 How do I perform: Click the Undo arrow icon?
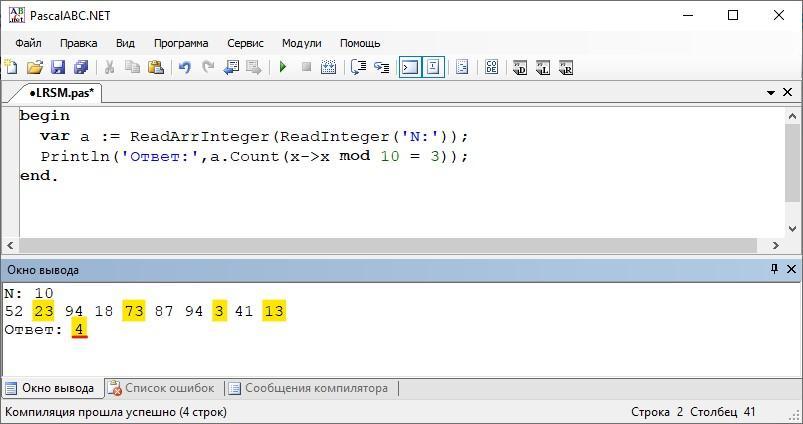point(184,68)
